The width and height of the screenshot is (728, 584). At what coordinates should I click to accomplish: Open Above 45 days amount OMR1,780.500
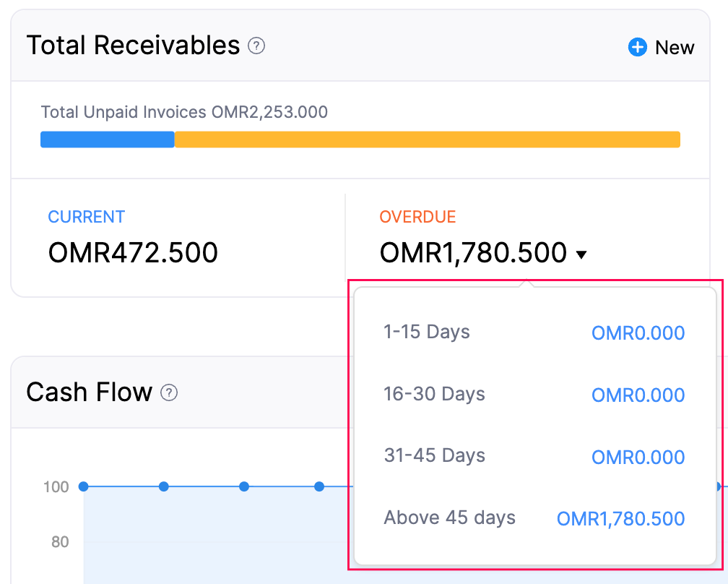[x=620, y=518]
